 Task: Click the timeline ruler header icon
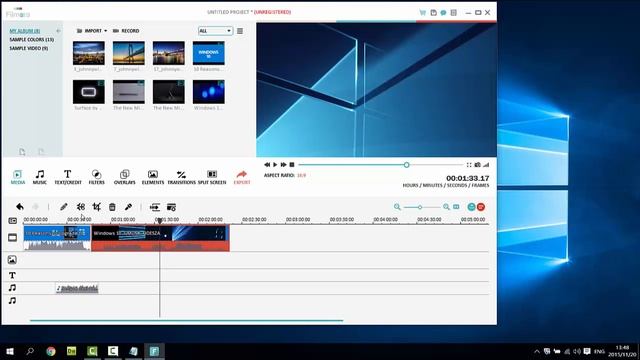(x=13, y=220)
